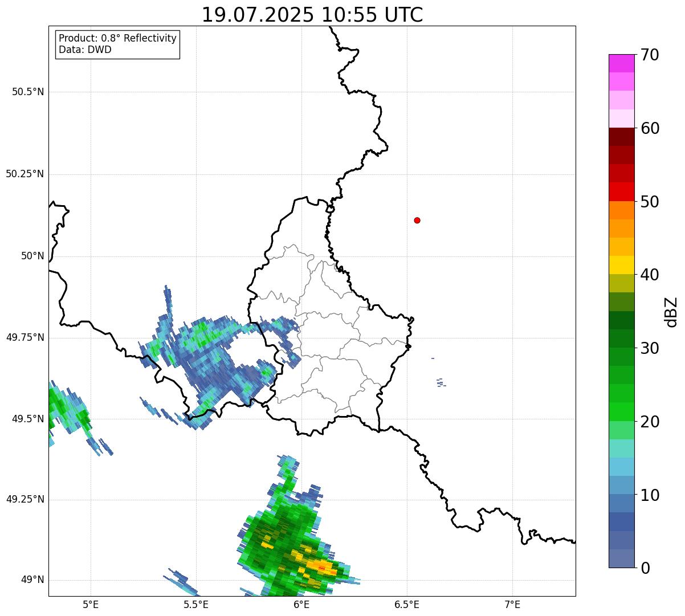This screenshot has width=685, height=616.
Task: Click the 6.5°E longitude label
Action: tap(407, 604)
